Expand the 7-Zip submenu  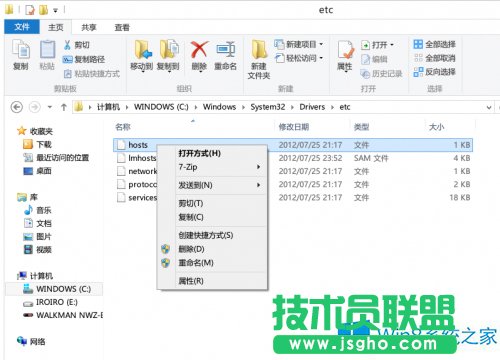(x=258, y=167)
